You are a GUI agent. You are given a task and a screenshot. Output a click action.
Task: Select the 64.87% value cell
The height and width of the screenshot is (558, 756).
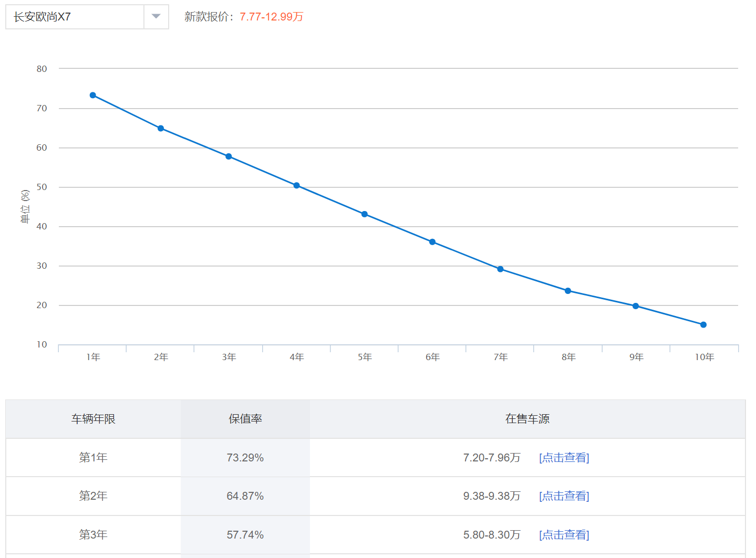click(245, 496)
